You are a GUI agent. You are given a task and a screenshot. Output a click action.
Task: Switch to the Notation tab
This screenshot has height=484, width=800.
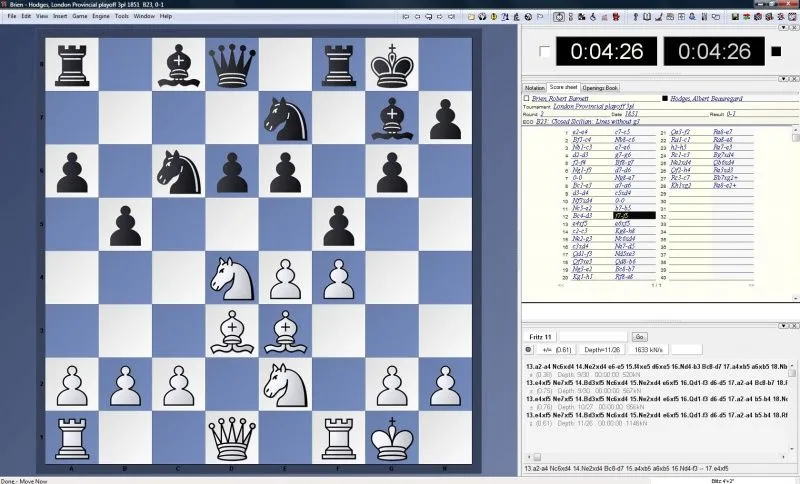point(535,88)
